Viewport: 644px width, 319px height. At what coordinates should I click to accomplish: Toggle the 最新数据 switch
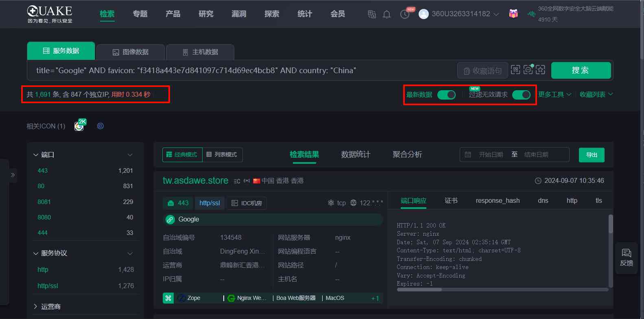(x=446, y=95)
